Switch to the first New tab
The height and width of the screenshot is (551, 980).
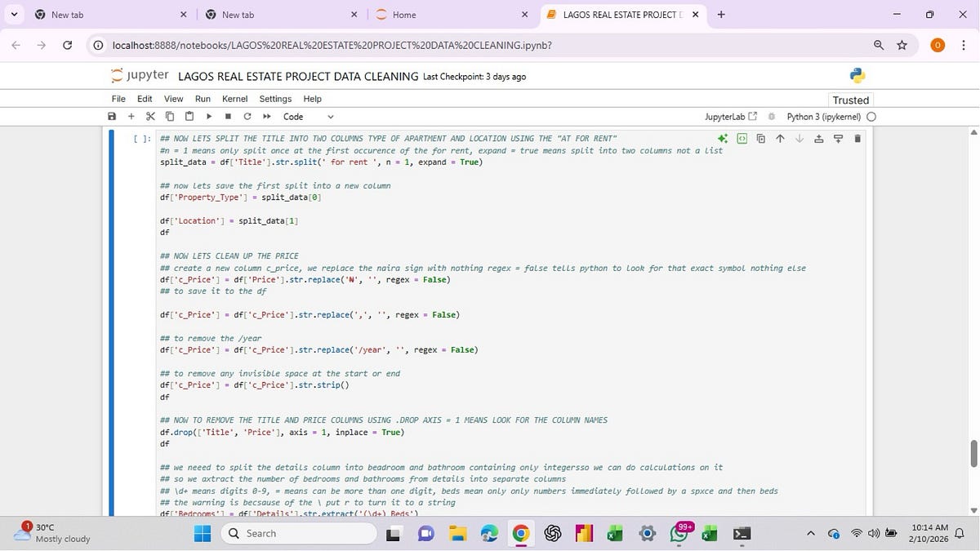pyautogui.click(x=110, y=15)
